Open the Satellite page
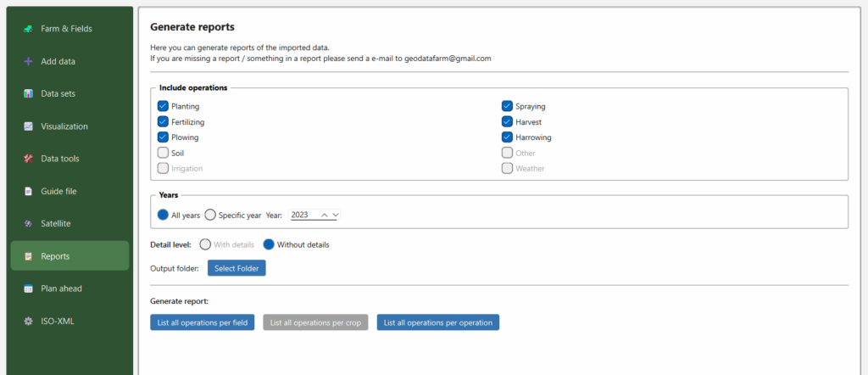The height and width of the screenshot is (375, 868). coord(70,224)
